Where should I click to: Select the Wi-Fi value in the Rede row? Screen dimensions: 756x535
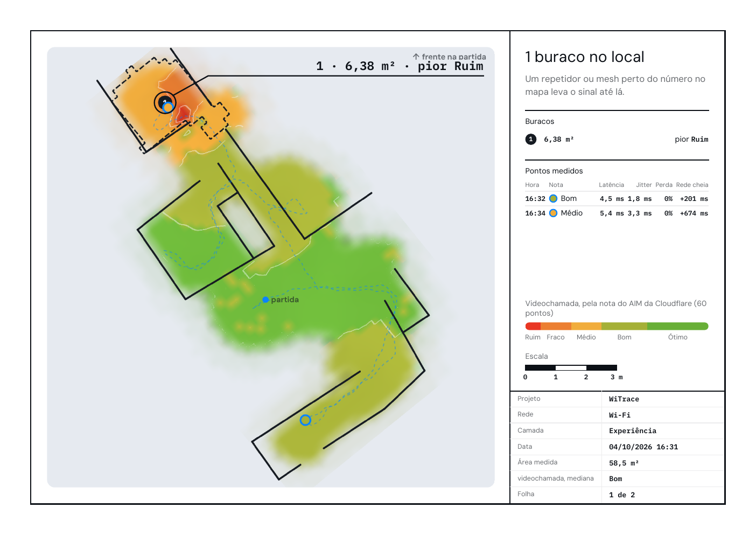click(620, 415)
